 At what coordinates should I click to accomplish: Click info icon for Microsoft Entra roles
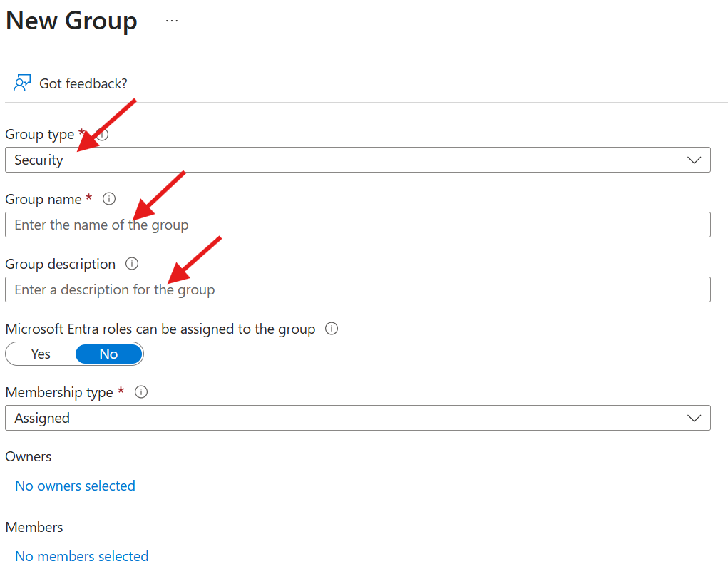point(332,329)
